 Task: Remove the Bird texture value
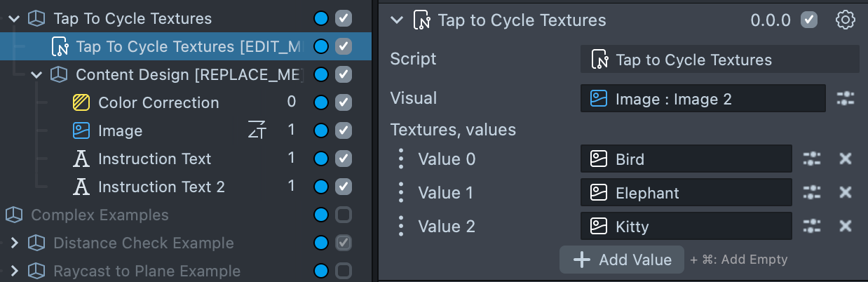coord(846,159)
